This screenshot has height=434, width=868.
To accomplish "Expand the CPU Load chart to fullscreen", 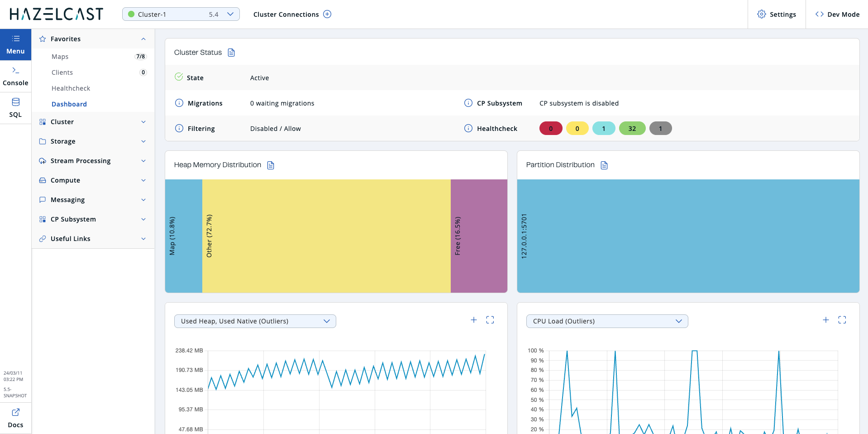I will tap(842, 320).
